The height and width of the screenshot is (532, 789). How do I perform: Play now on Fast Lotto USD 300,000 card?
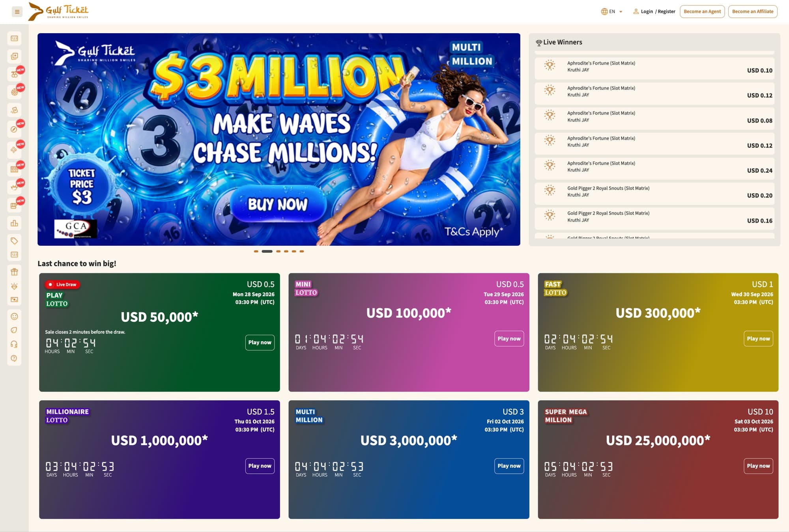(758, 339)
